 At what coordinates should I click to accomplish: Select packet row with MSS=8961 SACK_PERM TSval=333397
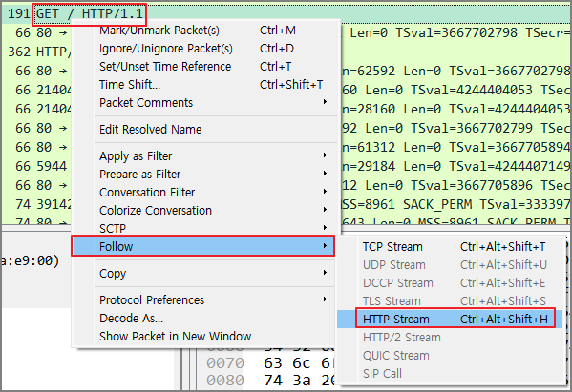pyautogui.click(x=456, y=204)
